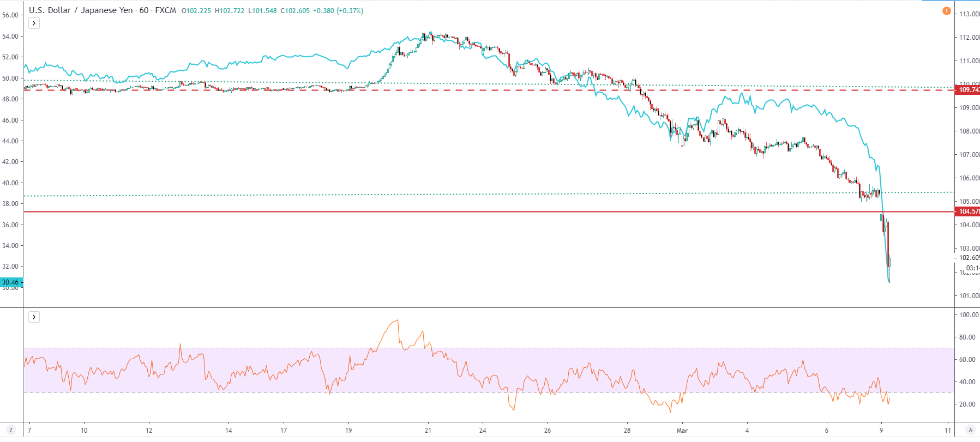
Task: Click date 21 on the time axis
Action: point(428,431)
